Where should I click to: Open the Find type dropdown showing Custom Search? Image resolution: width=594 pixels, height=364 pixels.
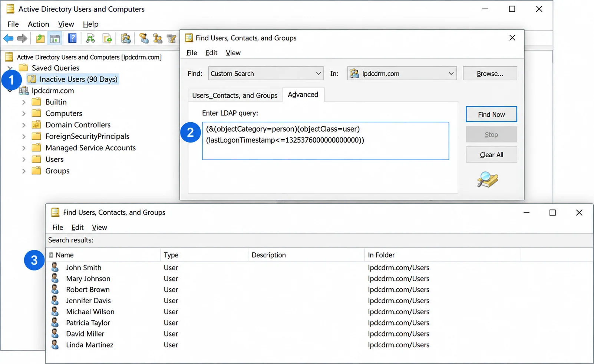coord(266,73)
